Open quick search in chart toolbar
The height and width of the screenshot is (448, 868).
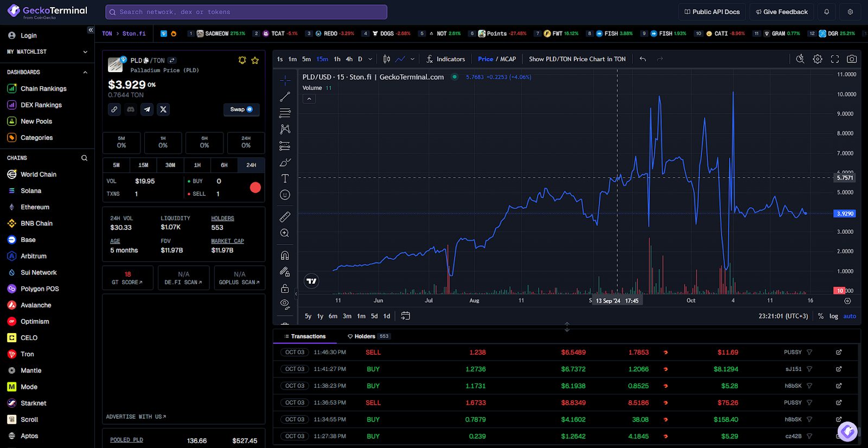[800, 59]
